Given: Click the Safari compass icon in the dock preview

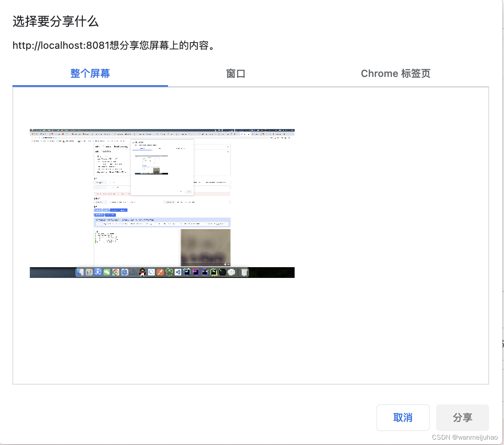Looking at the screenshot, I should click(x=124, y=272).
